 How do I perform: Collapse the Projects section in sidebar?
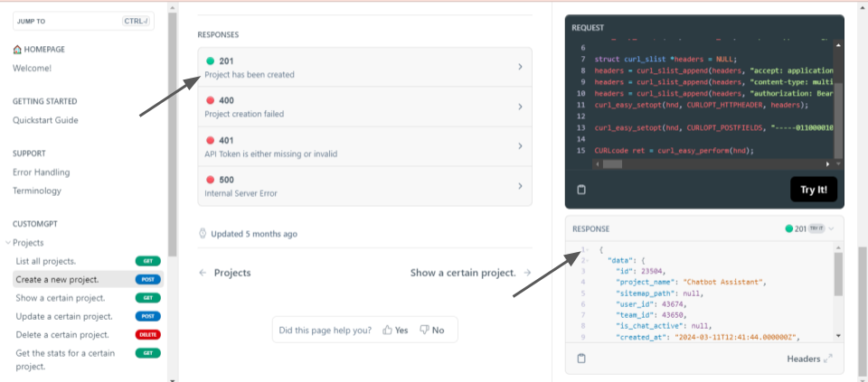(x=8, y=243)
